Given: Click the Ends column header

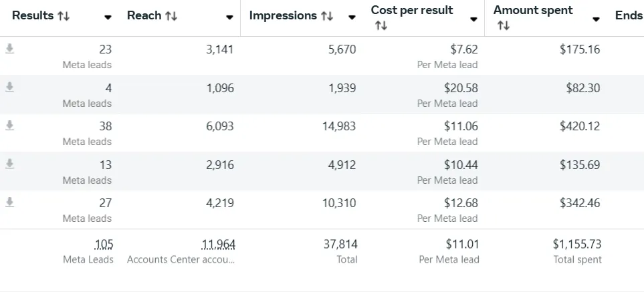Looking at the screenshot, I should click(x=629, y=15).
